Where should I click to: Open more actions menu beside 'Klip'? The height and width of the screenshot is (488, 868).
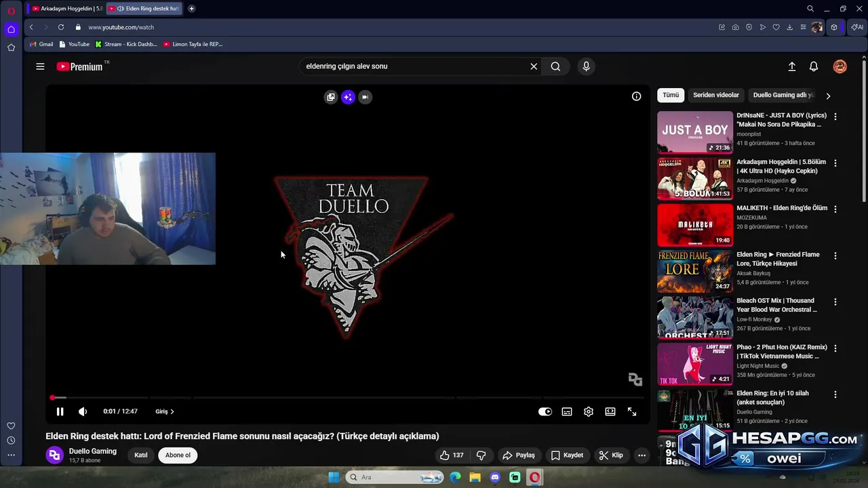[642, 455]
